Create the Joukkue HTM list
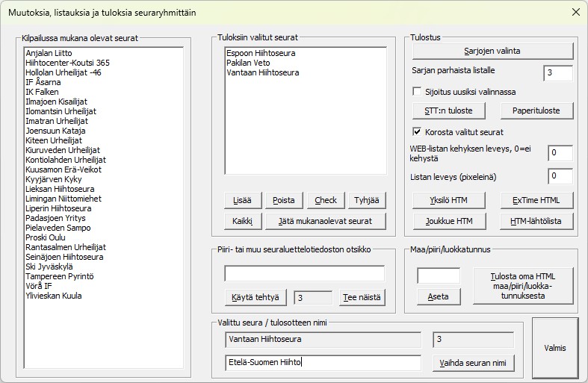Image resolution: width=588 pixels, height=383 pixels. tap(448, 221)
